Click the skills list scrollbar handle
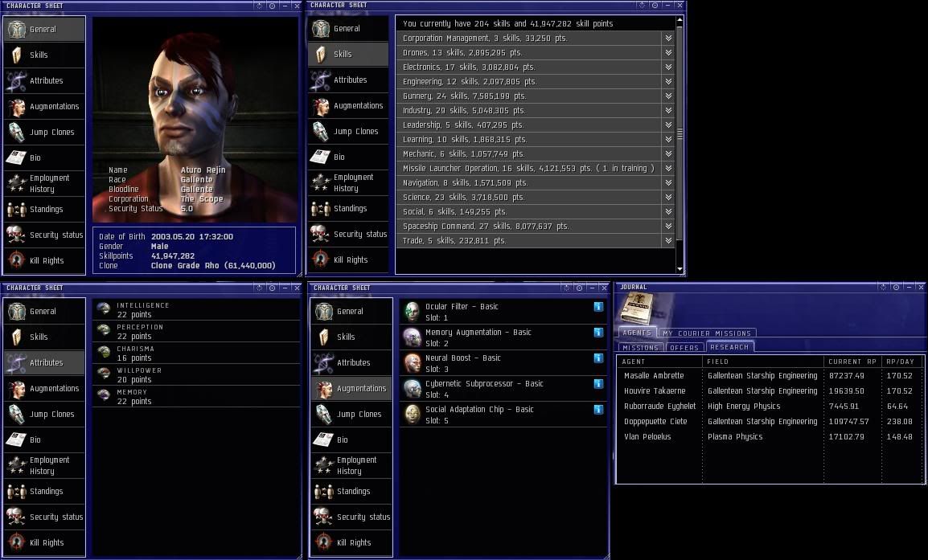The height and width of the screenshot is (560, 928). [x=680, y=134]
